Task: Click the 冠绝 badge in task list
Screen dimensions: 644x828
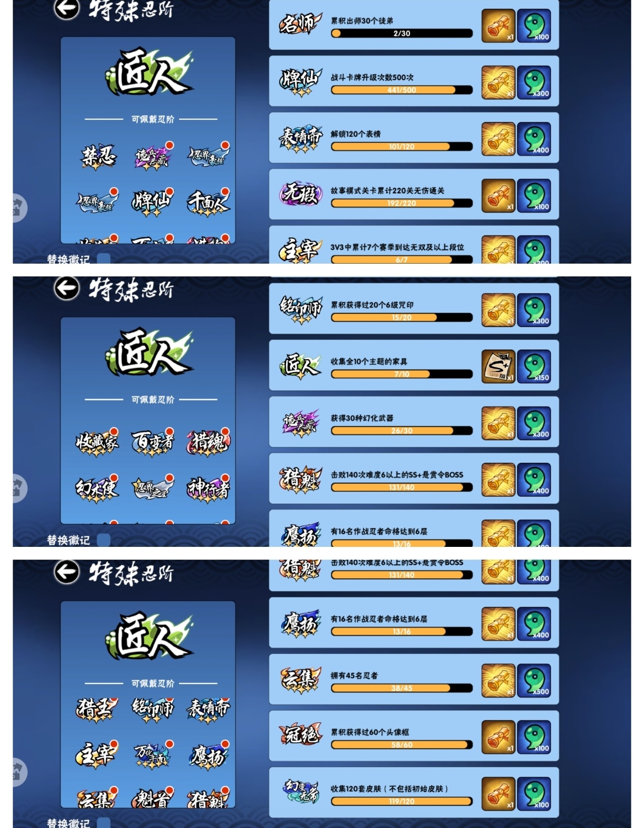Action: 300,735
